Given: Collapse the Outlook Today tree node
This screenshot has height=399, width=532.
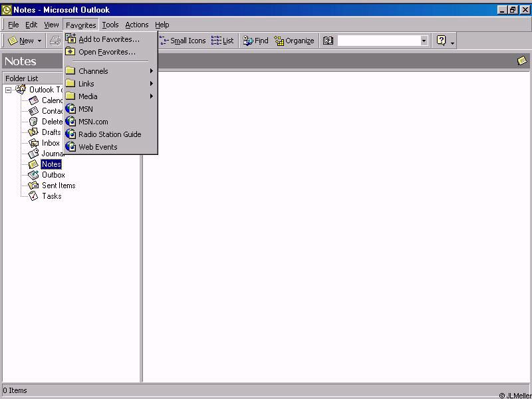Looking at the screenshot, I should [x=9, y=90].
